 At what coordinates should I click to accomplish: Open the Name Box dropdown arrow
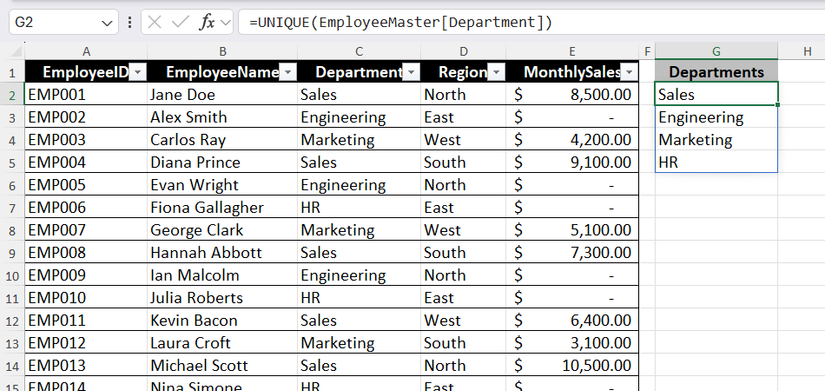tap(107, 23)
